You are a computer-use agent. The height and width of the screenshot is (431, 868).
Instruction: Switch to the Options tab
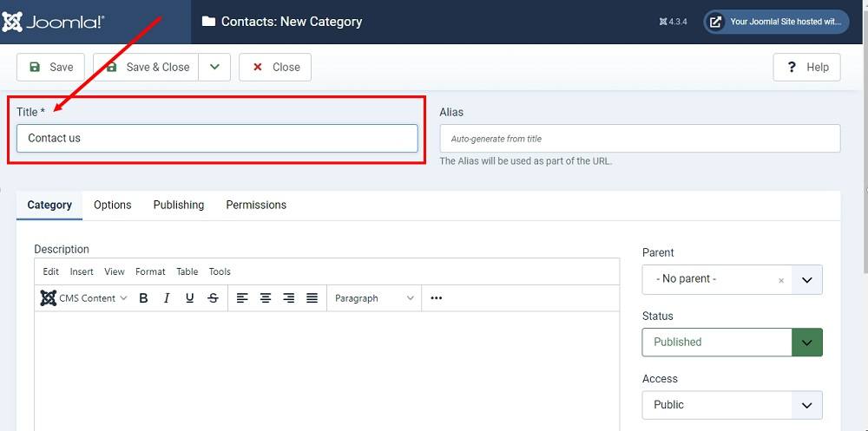click(112, 205)
